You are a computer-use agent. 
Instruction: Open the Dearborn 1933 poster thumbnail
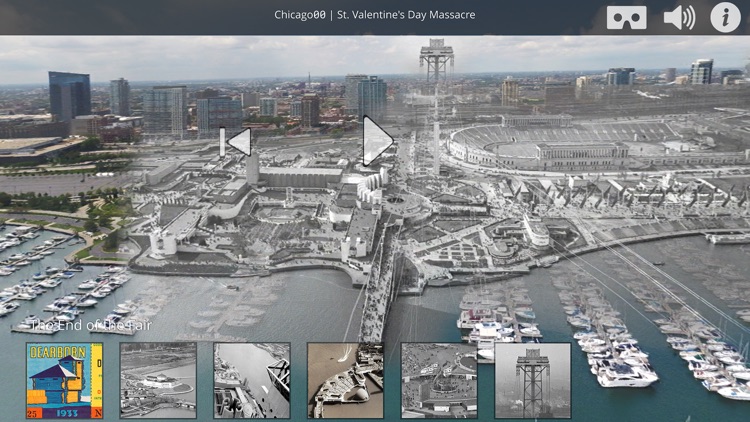point(65,381)
